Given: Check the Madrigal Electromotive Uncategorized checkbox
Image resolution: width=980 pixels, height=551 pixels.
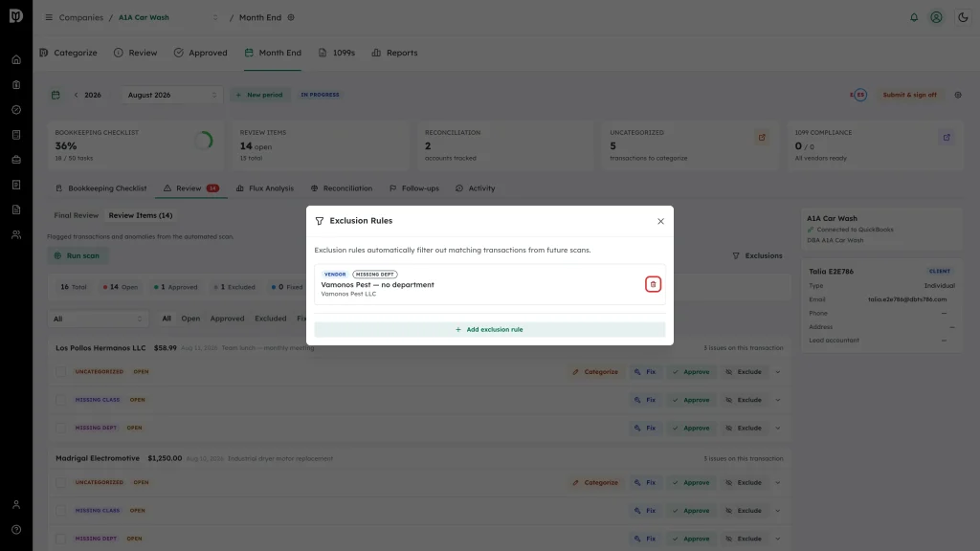Looking at the screenshot, I should click(x=60, y=482).
